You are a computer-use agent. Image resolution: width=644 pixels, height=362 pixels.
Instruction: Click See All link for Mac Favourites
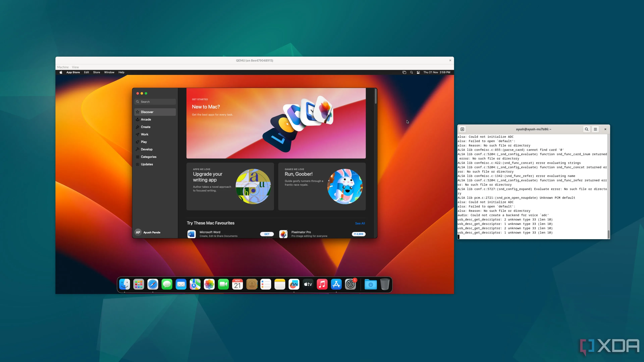pyautogui.click(x=360, y=223)
